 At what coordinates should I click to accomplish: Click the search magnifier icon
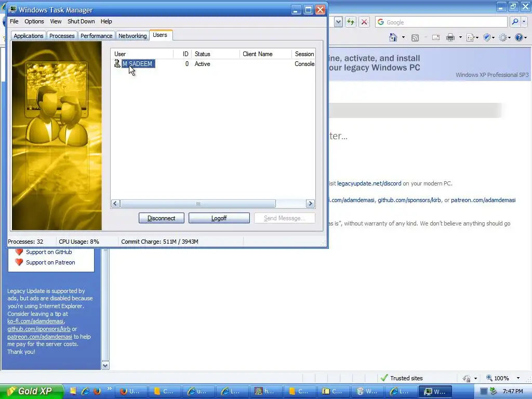point(515,22)
